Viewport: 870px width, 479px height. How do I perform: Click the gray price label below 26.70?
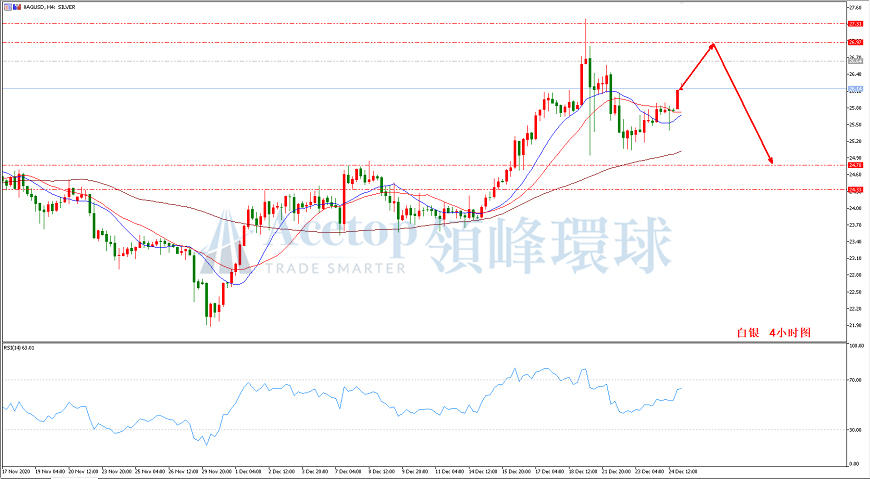click(x=855, y=62)
